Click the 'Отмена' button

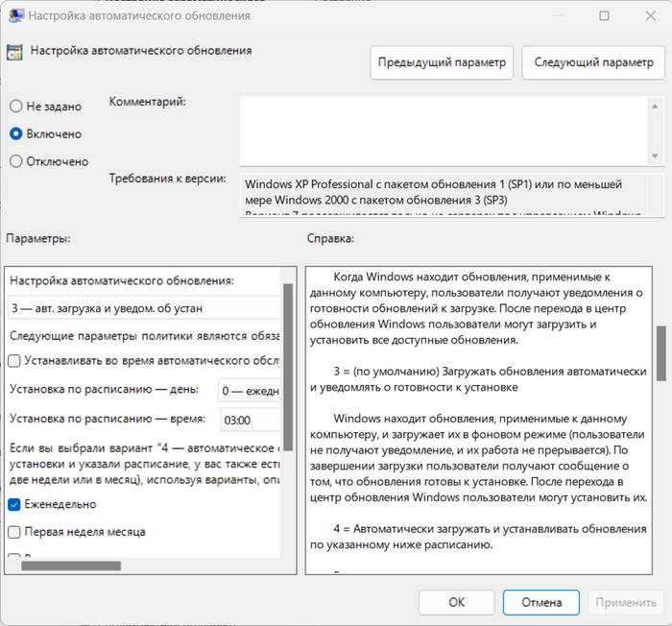tap(541, 602)
